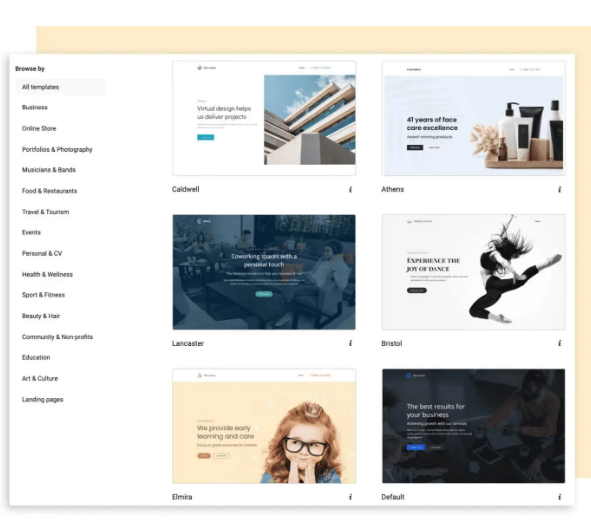Screen dimensions: 591x524
Task: Browse the Business category
Action: click(35, 107)
